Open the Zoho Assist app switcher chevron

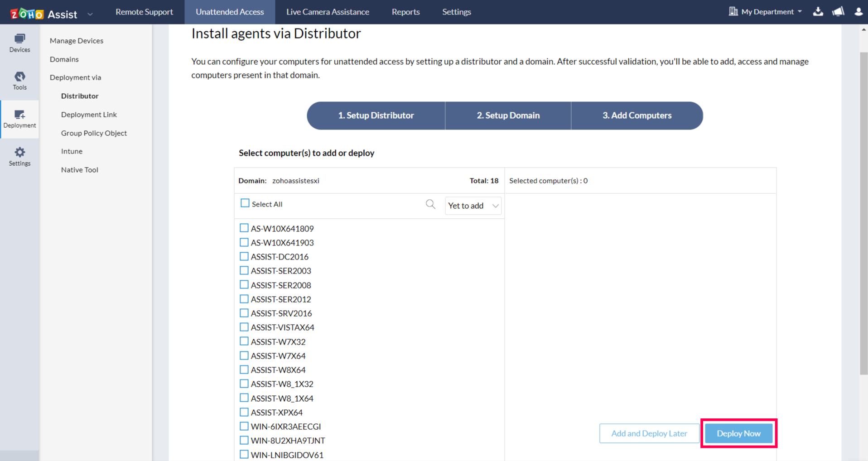point(90,14)
